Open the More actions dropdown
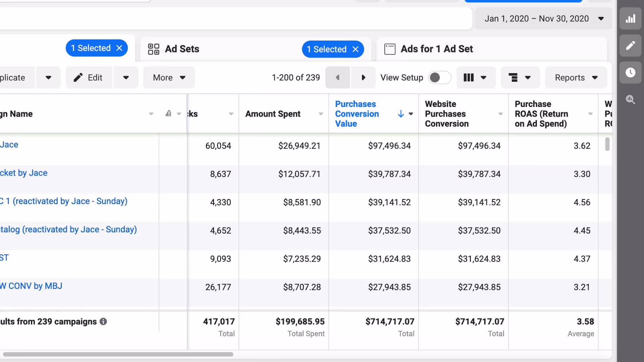Screen dimensions: 644x362 (x=169, y=78)
